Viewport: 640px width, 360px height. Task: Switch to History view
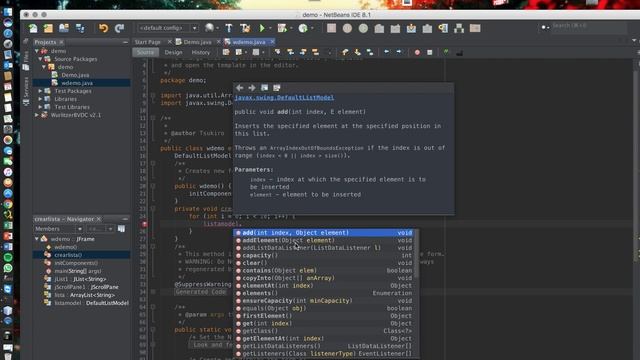tap(200, 52)
